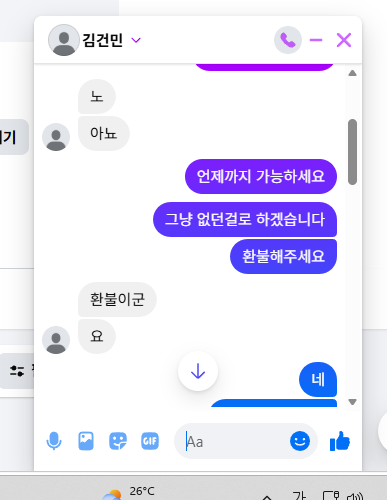The width and height of the screenshot is (387, 500).
Task: Click the chat scrollbar up arrow
Action: [352, 73]
